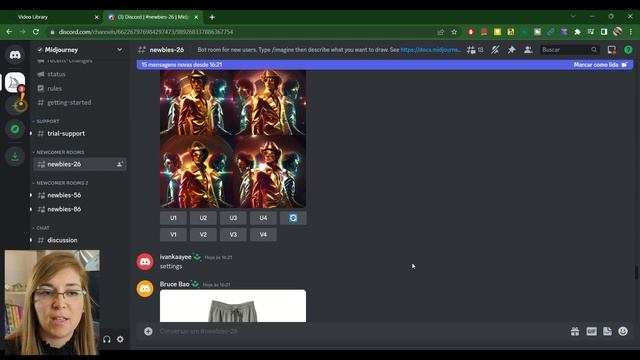Click the V3 variation button
The width and height of the screenshot is (640, 360).
(233, 235)
